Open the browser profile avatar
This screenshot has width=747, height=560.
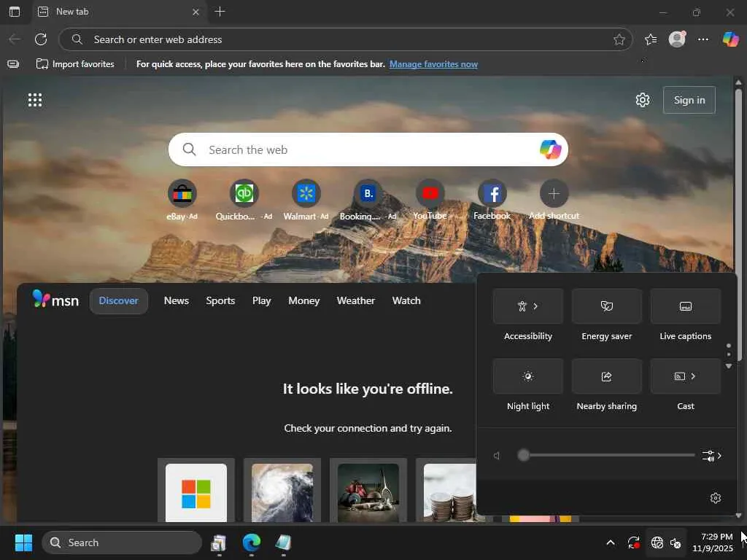click(x=677, y=39)
